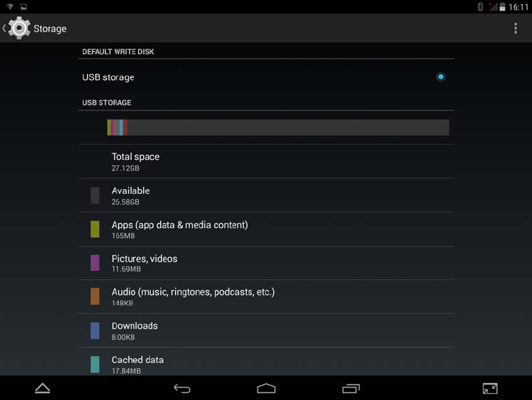Tap the up-arrow button in navigation bar
This screenshot has height=400, width=532.
click(x=43, y=388)
